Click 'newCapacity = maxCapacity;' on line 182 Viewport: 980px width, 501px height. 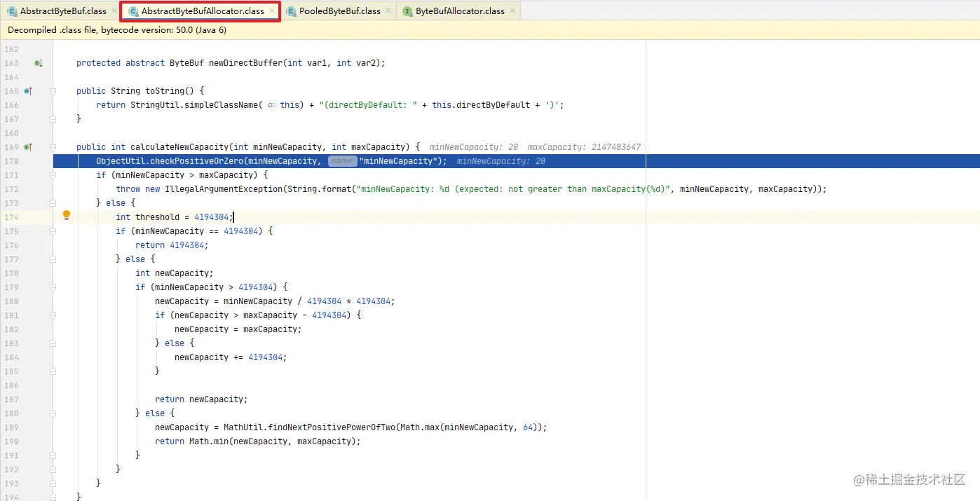[x=238, y=329]
